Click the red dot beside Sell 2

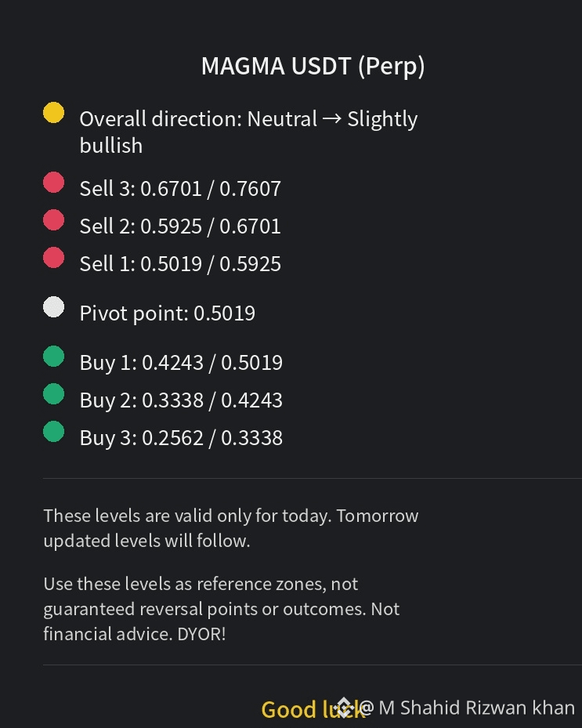tap(53, 219)
